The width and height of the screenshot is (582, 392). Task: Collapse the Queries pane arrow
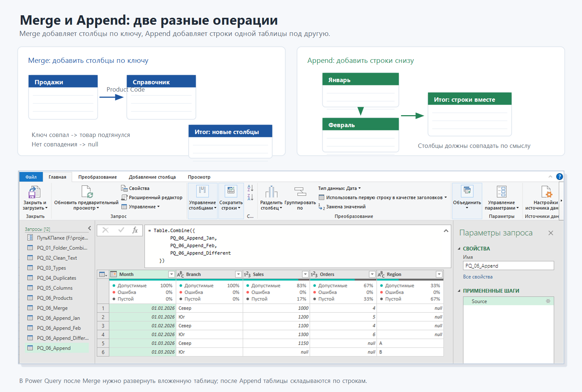89,228
